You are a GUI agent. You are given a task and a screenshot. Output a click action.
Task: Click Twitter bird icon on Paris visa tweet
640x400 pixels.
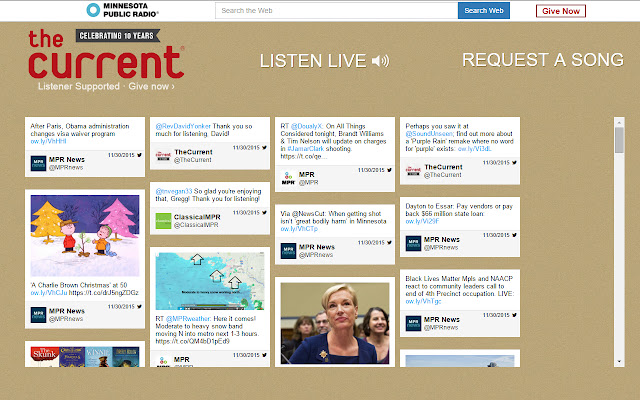click(x=140, y=155)
